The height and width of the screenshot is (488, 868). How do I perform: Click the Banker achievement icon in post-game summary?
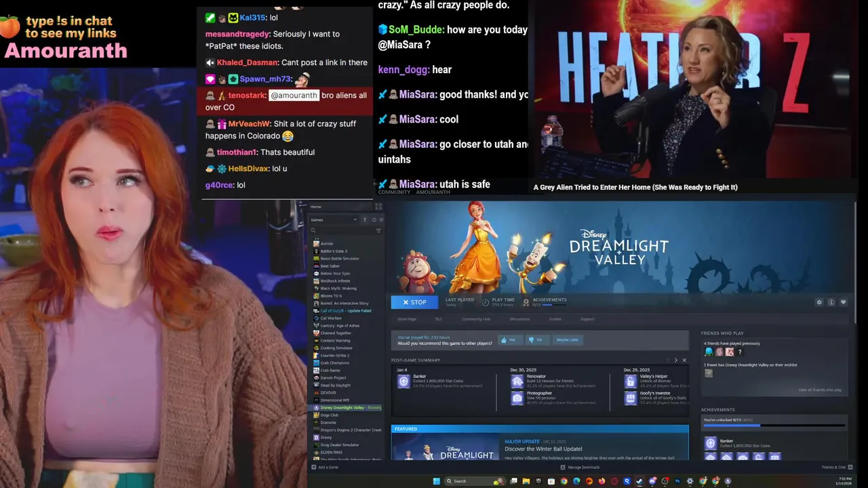point(403,382)
